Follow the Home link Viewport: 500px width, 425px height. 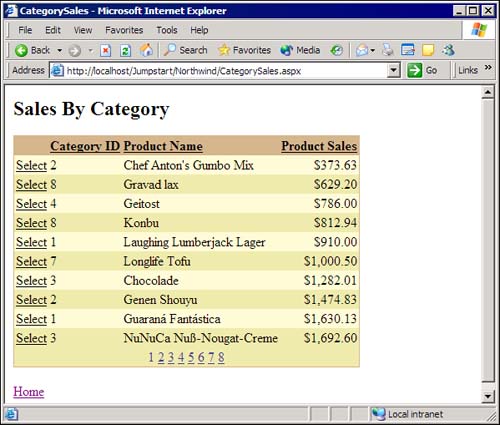[x=29, y=392]
